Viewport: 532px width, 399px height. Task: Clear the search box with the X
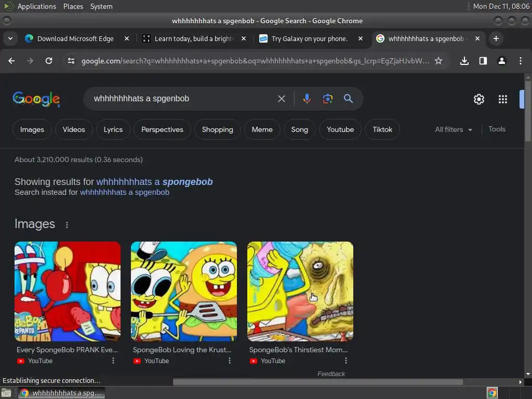281,99
